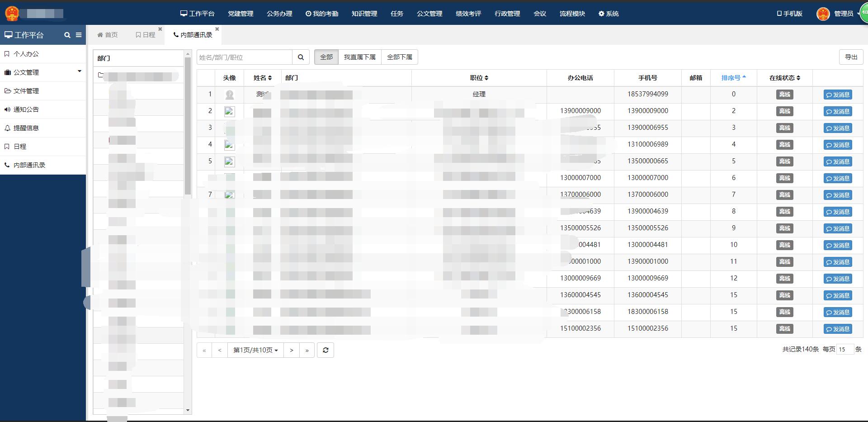Toggle sidebar menu with hamburger icon

click(x=79, y=35)
